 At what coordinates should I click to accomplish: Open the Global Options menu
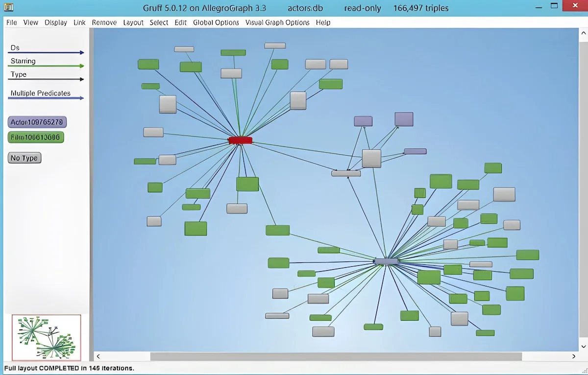tap(216, 23)
